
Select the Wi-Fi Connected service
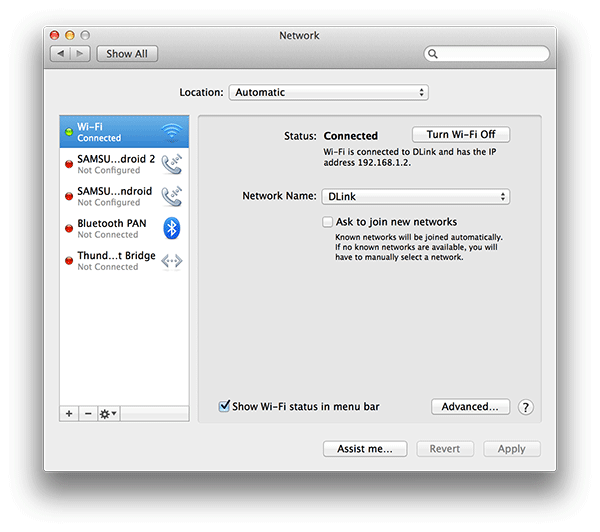click(124, 132)
